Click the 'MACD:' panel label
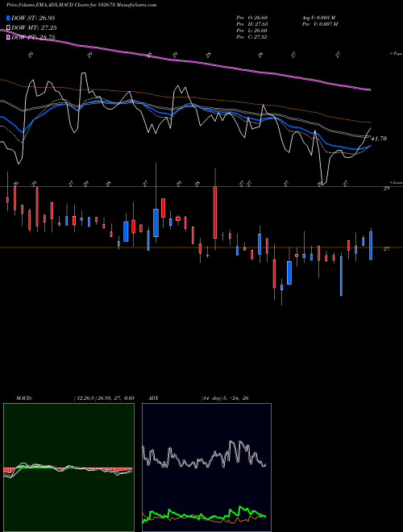 point(23,397)
